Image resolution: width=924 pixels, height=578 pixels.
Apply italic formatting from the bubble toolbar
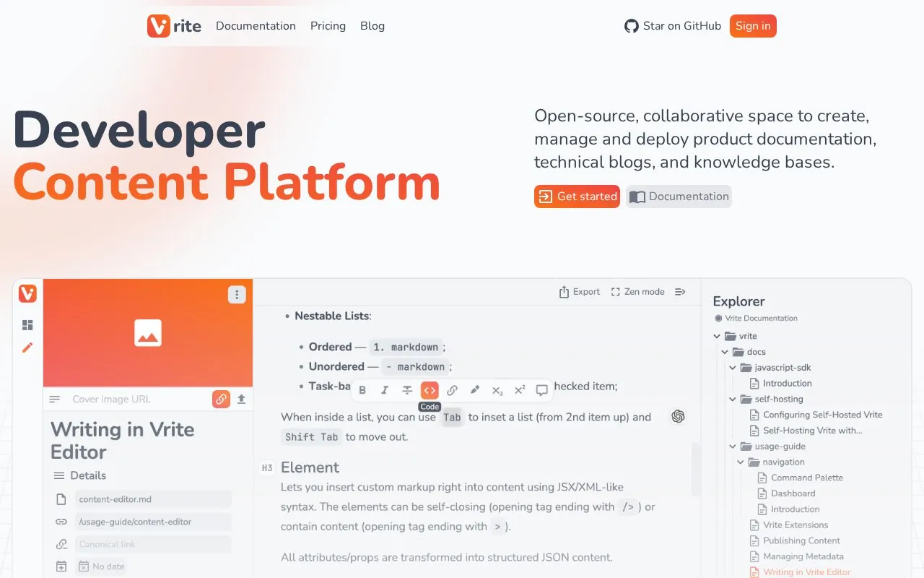[385, 390]
